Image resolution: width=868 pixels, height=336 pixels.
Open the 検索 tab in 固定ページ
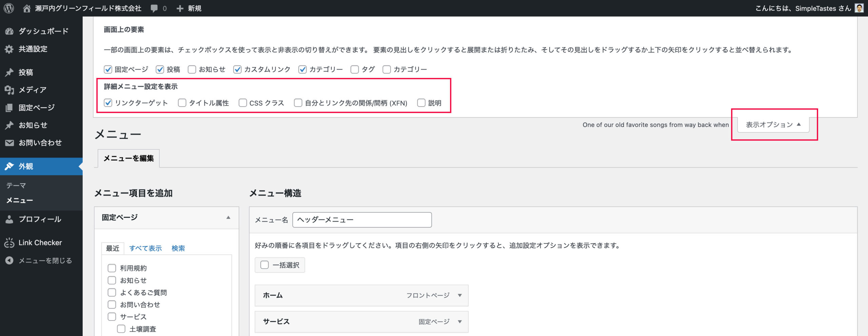coord(179,248)
